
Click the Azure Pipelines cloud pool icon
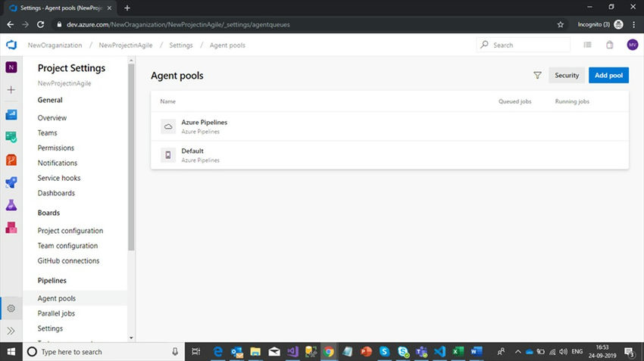(168, 126)
